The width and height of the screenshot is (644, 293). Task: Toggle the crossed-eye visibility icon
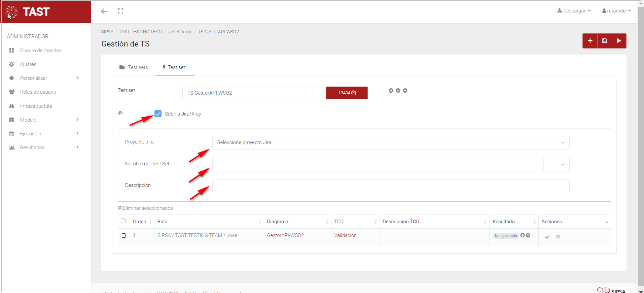point(120,113)
